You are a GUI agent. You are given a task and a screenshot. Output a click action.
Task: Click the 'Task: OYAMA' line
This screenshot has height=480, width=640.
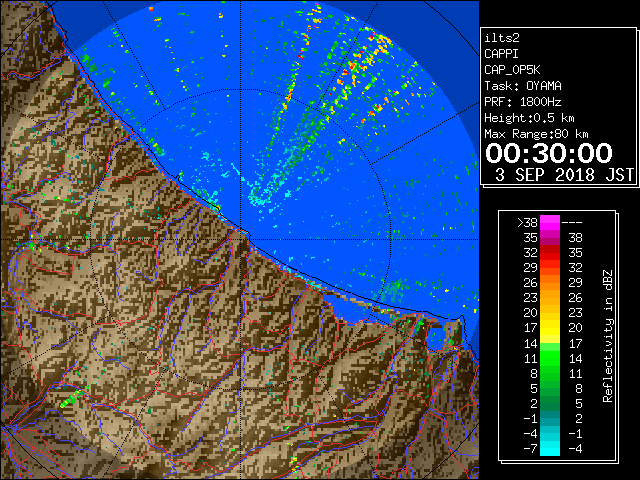point(523,86)
